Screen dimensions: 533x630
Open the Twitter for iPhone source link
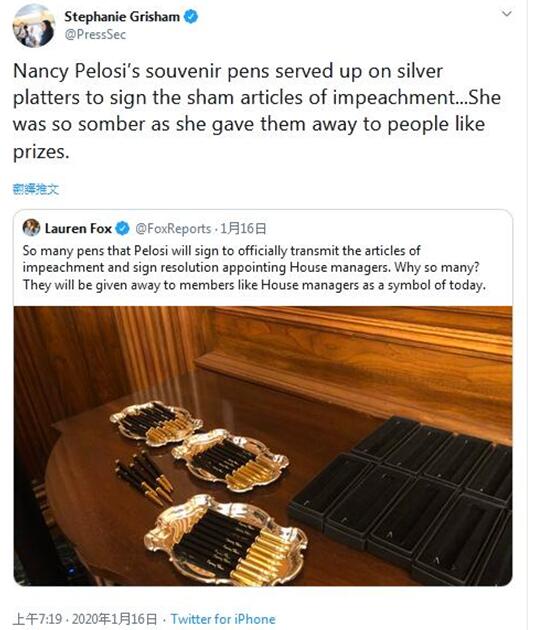point(223,619)
